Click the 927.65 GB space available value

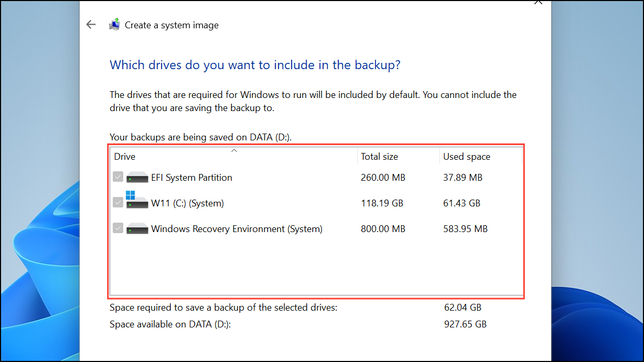[x=465, y=324]
